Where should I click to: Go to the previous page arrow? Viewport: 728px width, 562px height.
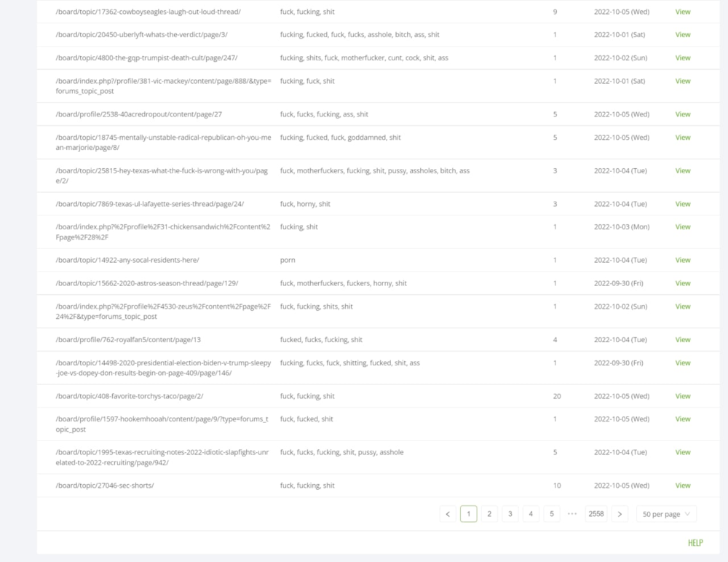448,514
